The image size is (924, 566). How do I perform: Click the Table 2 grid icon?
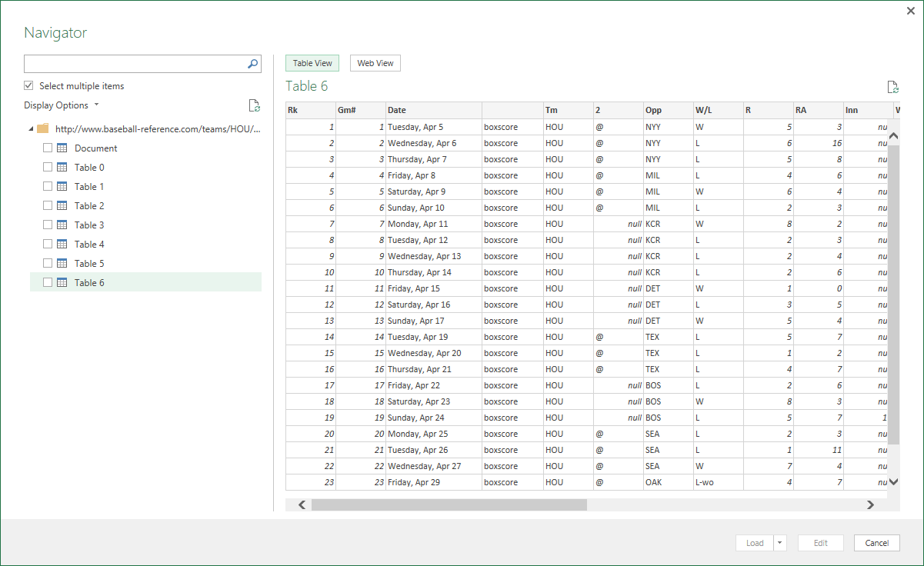(x=62, y=205)
